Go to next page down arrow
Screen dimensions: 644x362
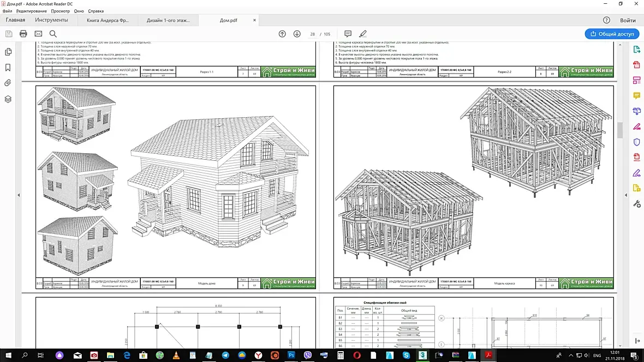297,34
